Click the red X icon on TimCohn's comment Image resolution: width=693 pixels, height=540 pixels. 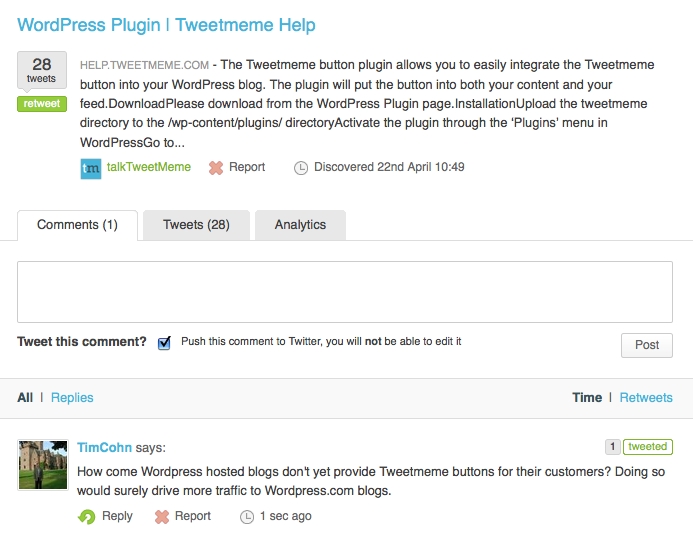click(x=162, y=517)
